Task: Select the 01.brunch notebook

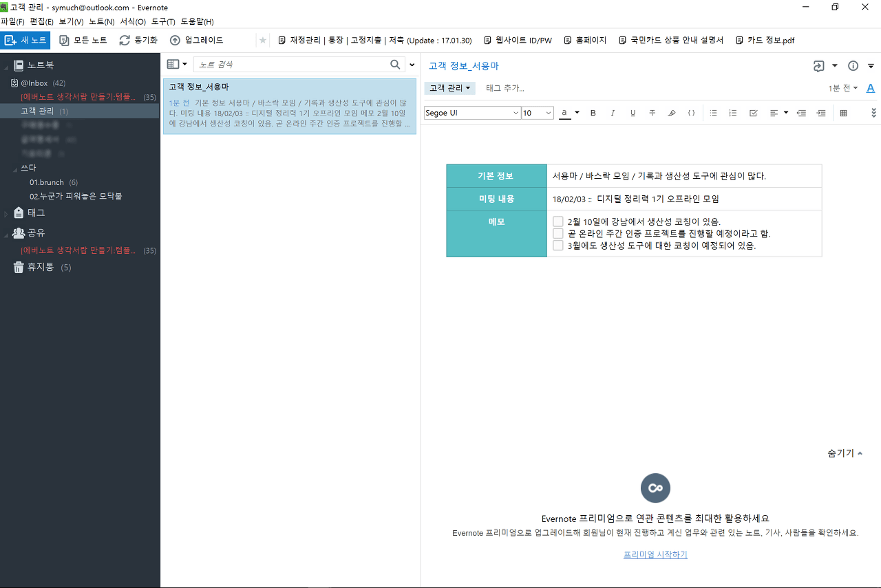Action: coord(53,182)
